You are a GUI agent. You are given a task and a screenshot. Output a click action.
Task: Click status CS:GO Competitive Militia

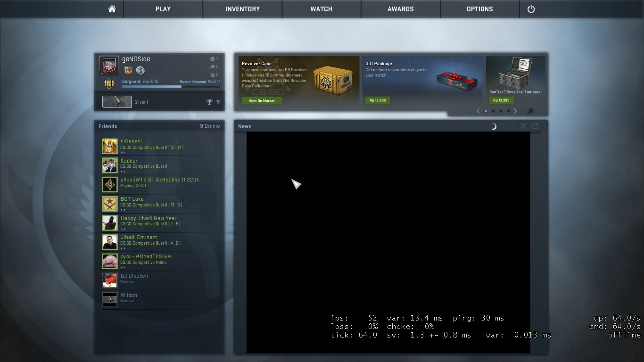pos(143,263)
